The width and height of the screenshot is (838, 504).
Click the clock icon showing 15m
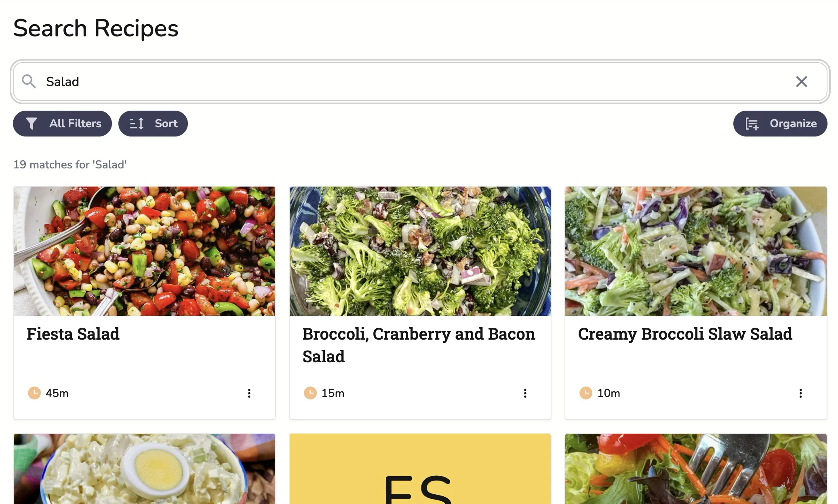click(310, 392)
